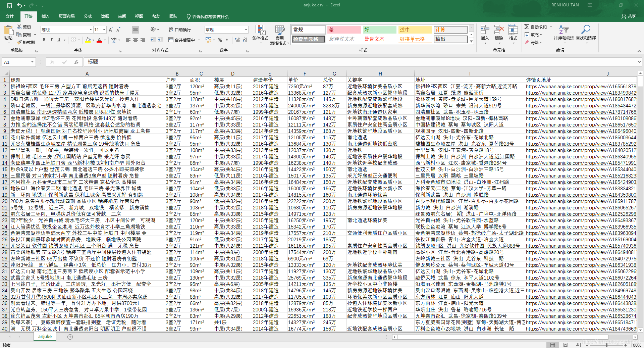
Task: Switch to the 插入 ribbon tab
Action: point(45,16)
